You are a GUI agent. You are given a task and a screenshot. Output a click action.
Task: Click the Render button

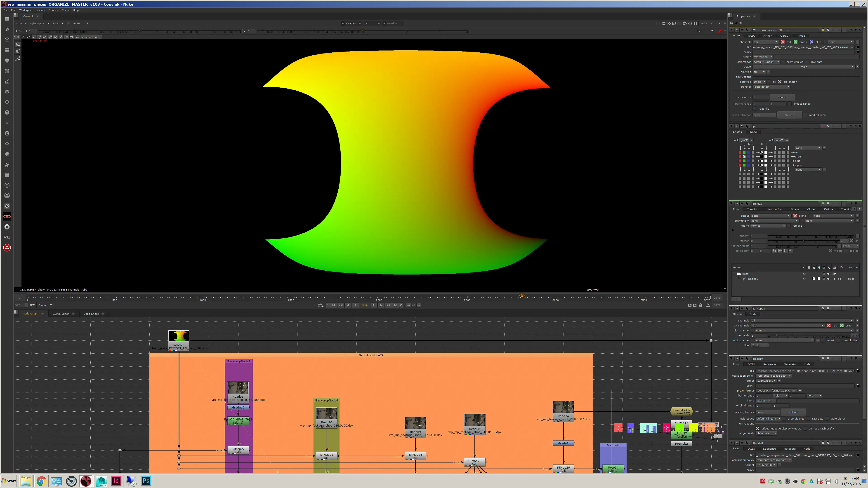pyautogui.click(x=782, y=97)
